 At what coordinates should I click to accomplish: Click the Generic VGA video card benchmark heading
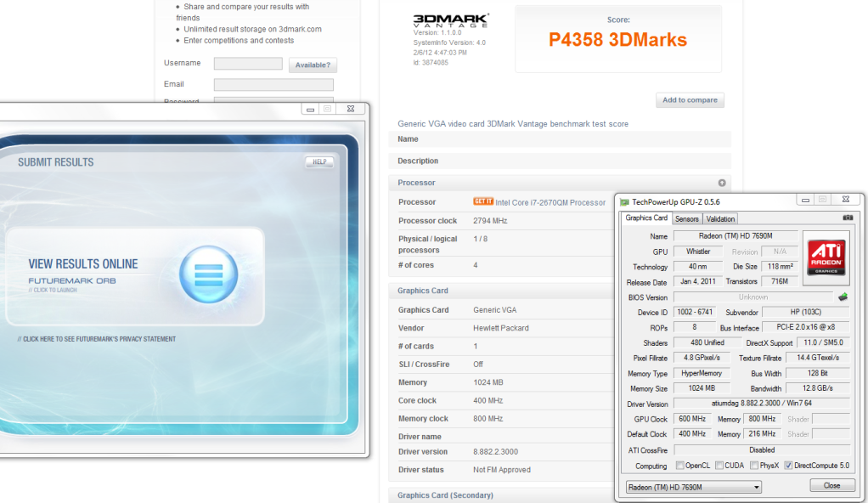(513, 124)
